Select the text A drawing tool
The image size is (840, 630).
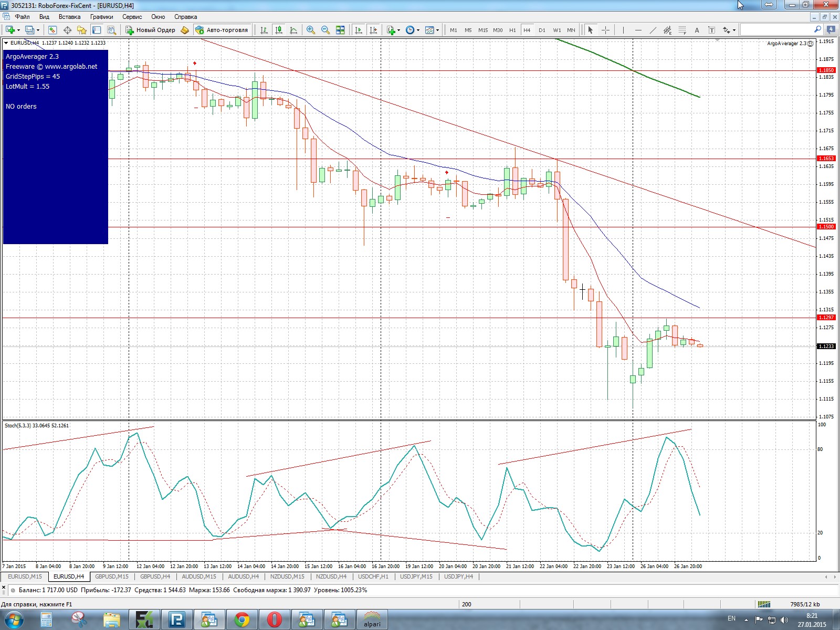tap(697, 30)
